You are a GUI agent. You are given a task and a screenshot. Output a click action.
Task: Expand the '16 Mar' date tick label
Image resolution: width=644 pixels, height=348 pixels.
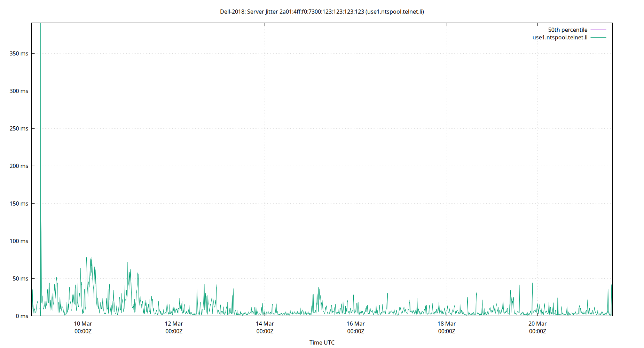tap(355, 323)
